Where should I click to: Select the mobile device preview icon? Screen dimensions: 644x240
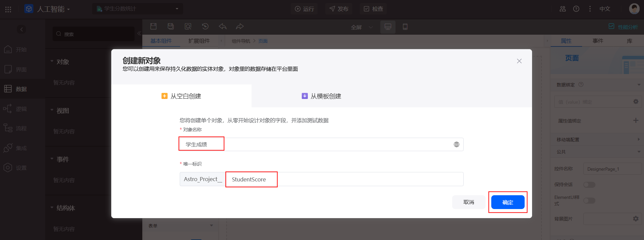pyautogui.click(x=405, y=27)
